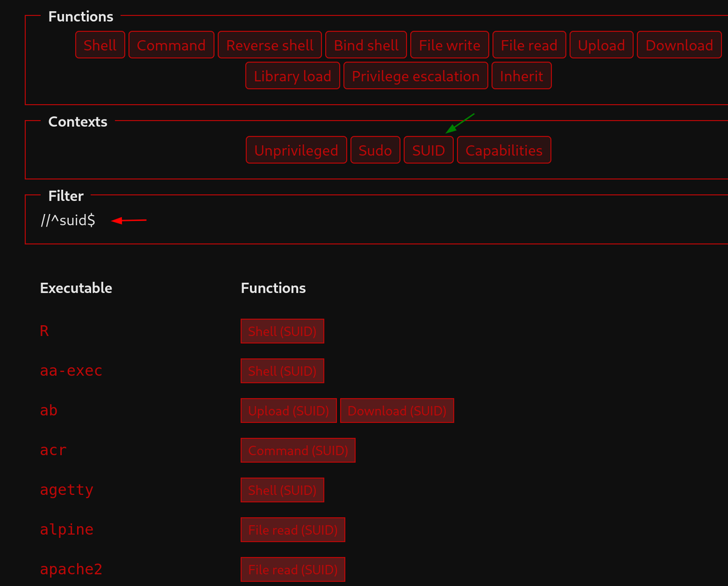
Task: Select Privilege escalation function filter
Action: click(x=416, y=76)
